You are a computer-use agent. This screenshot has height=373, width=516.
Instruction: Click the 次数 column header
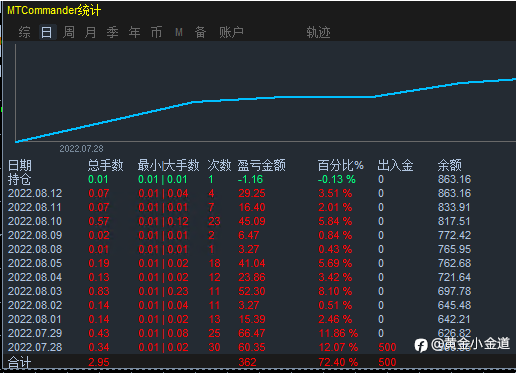tap(219, 165)
